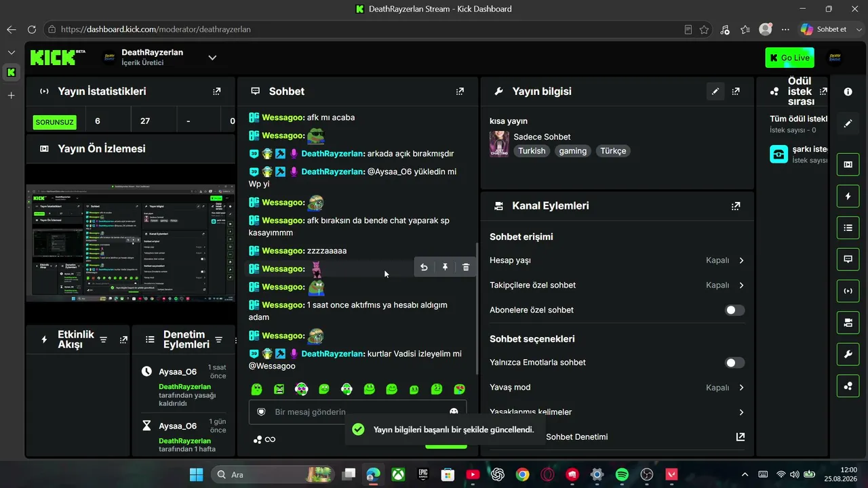The height and width of the screenshot is (488, 868).
Task: Select the Türkçe tag
Action: pyautogui.click(x=613, y=151)
